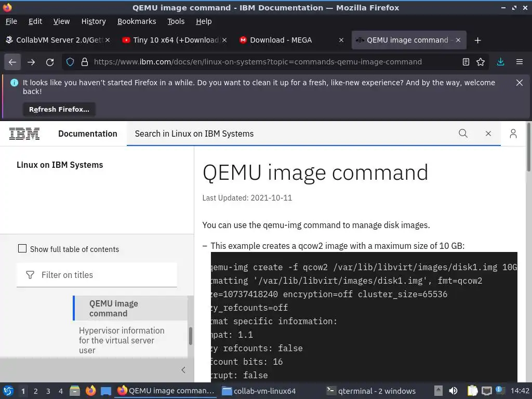
Task: Click the table of contents scrollbar
Action: pyautogui.click(x=191, y=336)
